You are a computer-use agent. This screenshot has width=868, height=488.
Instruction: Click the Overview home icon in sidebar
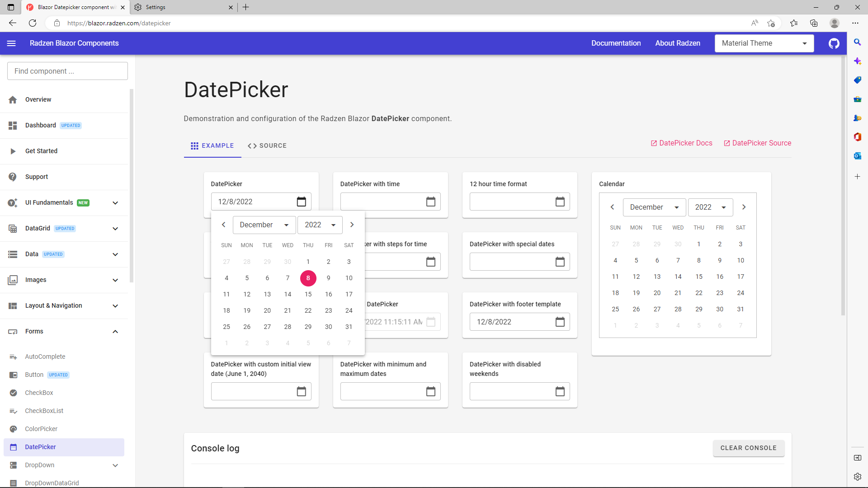[x=13, y=100]
